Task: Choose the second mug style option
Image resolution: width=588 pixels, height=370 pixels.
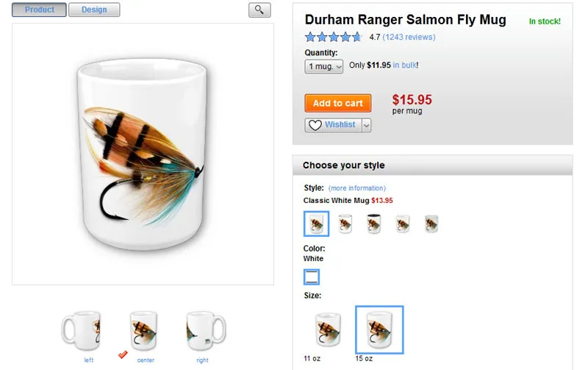Action: pyautogui.click(x=345, y=224)
